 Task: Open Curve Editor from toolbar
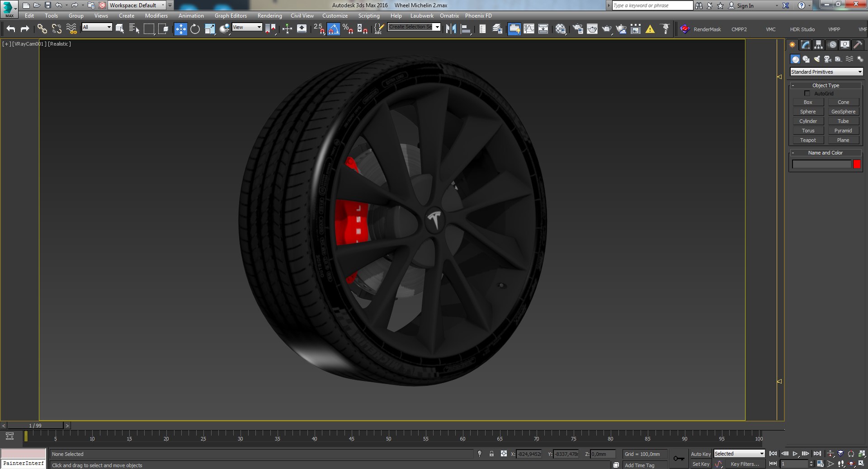tap(528, 29)
